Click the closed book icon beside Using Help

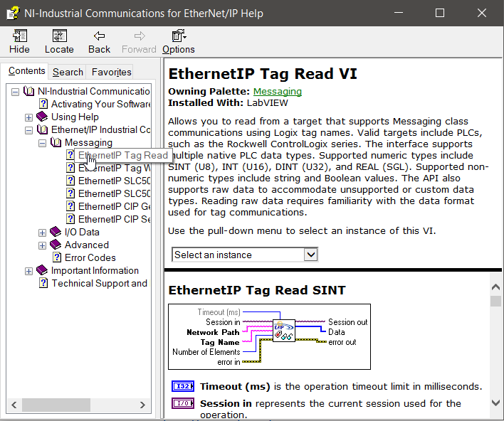point(42,117)
